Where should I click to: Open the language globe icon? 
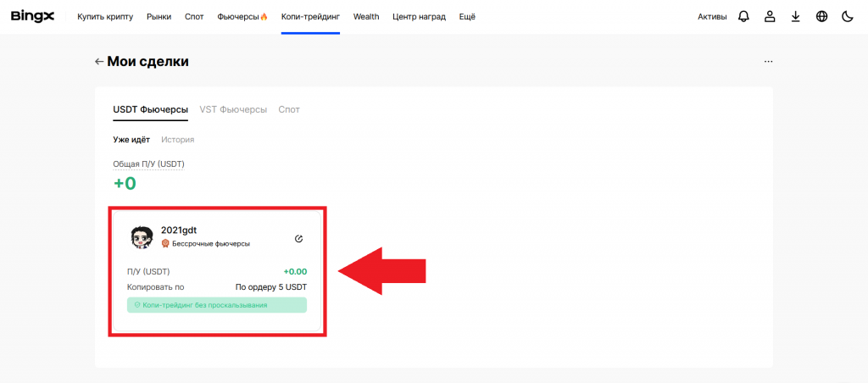(821, 17)
